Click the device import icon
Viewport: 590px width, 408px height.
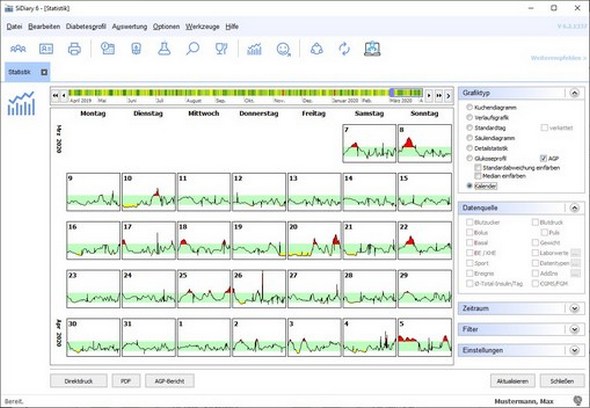click(136, 49)
